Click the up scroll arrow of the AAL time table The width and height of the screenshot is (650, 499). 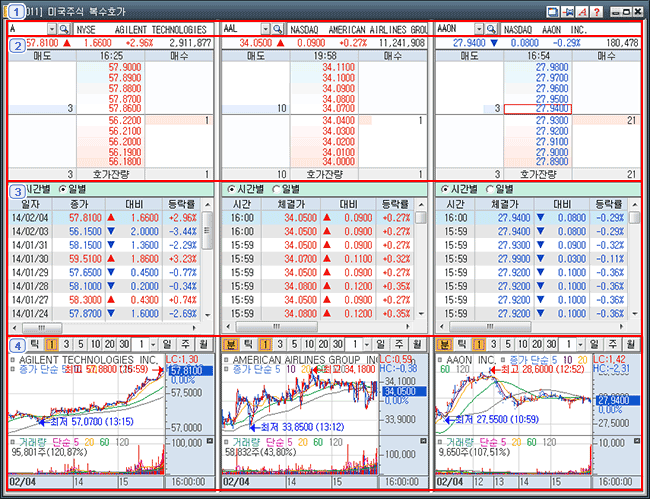[x=421, y=205]
